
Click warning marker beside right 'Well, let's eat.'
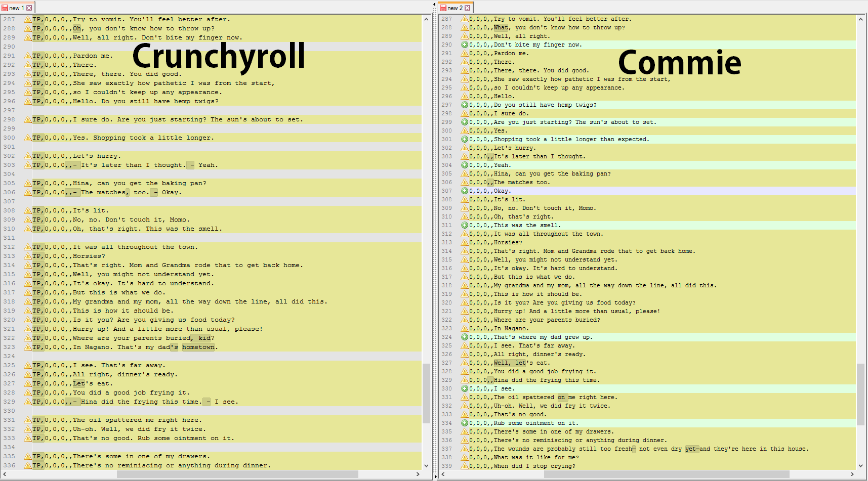464,363
